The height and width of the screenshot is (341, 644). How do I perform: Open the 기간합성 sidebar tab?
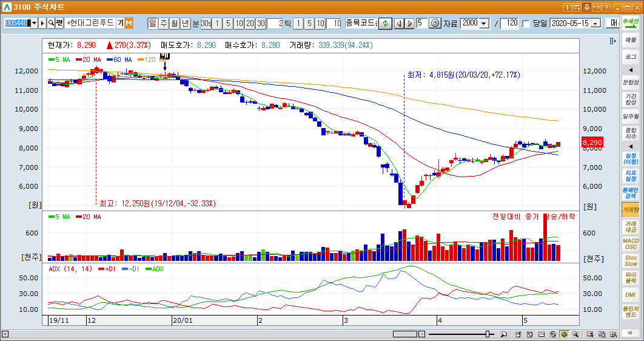click(631, 100)
